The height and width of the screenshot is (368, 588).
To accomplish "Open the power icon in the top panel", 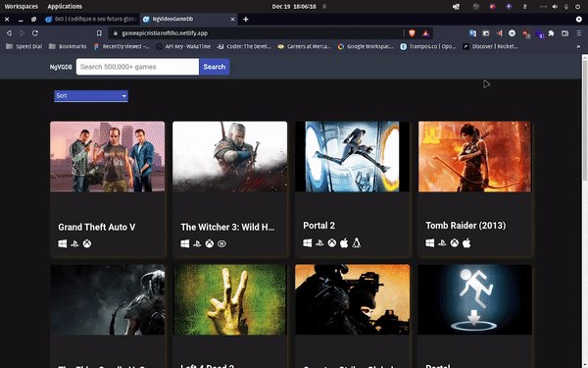I will (x=578, y=7).
